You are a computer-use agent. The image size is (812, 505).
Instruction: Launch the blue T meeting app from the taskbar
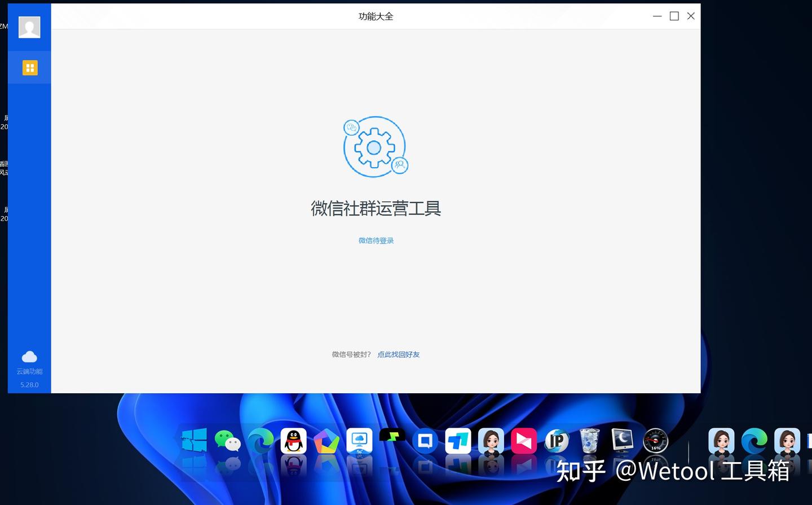point(458,441)
